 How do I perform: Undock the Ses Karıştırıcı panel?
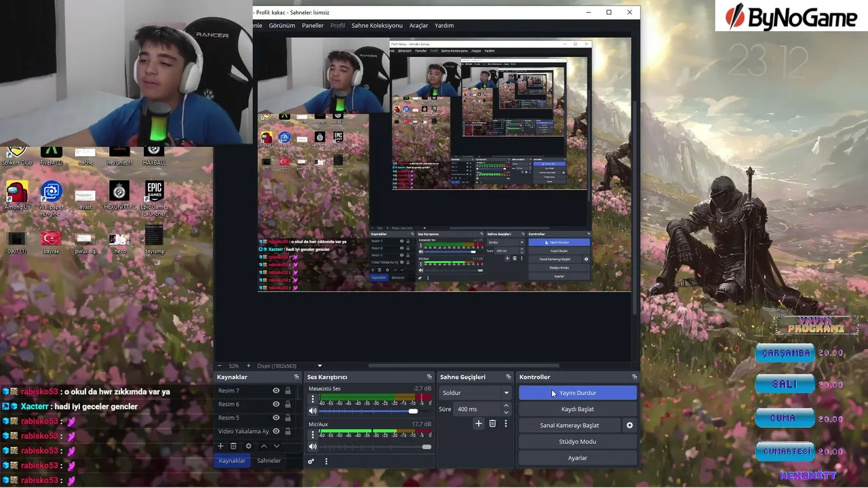pyautogui.click(x=429, y=377)
